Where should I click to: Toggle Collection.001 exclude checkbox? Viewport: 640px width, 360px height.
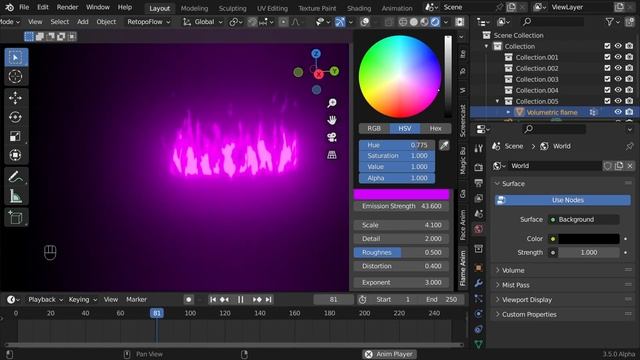click(607, 57)
